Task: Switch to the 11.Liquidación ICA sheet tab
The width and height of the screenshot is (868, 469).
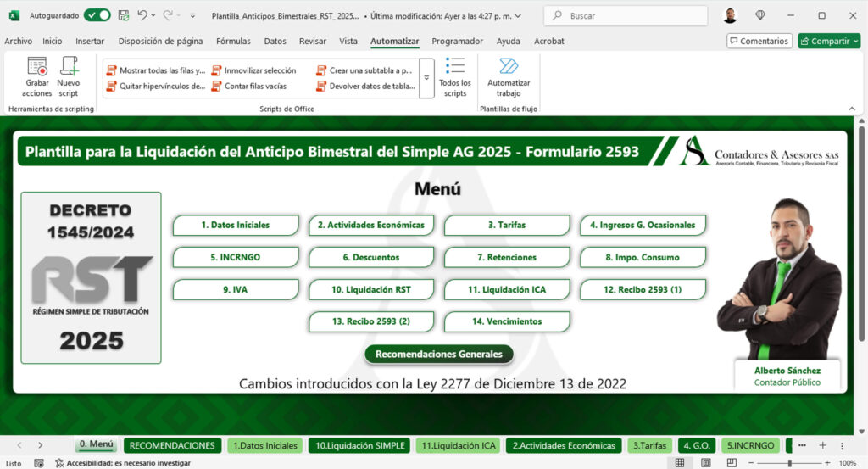Action: (x=459, y=445)
